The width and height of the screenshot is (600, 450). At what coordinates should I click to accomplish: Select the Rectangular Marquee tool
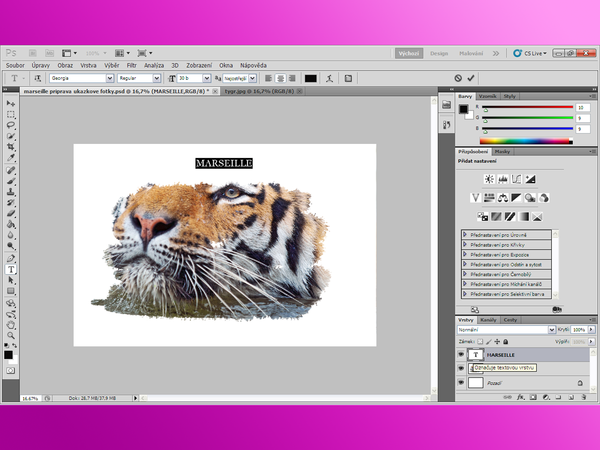coord(11,115)
